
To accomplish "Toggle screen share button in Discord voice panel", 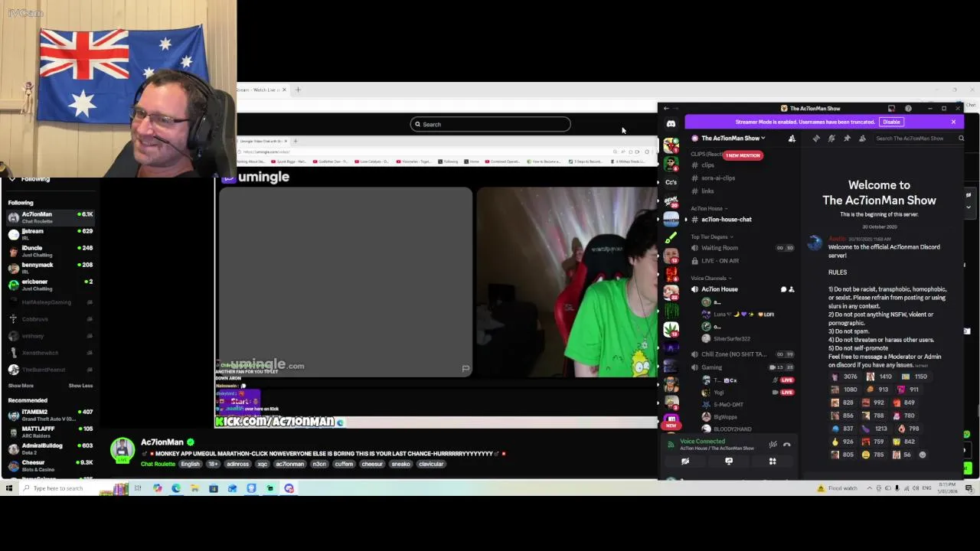I will 729,461.
